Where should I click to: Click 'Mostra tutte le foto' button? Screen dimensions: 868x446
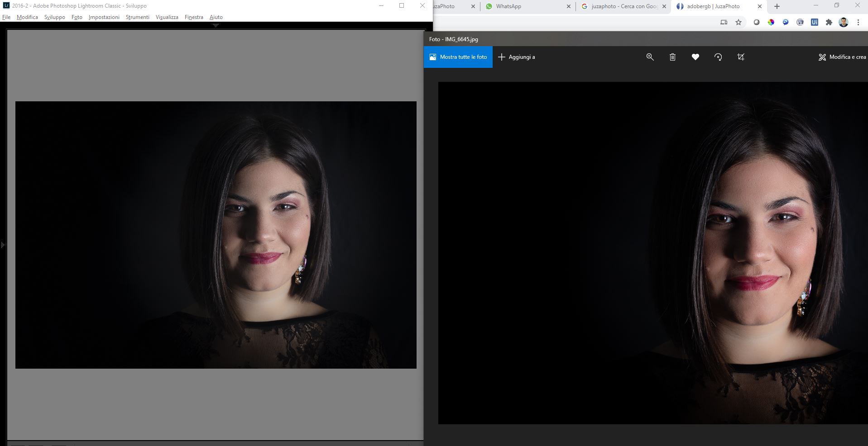click(458, 57)
